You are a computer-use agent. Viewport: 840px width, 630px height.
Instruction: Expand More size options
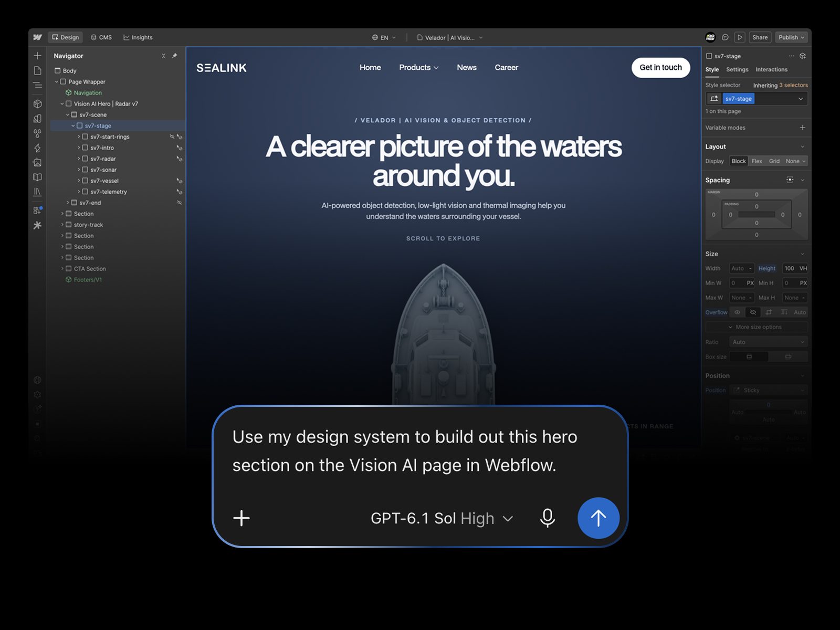click(x=756, y=327)
